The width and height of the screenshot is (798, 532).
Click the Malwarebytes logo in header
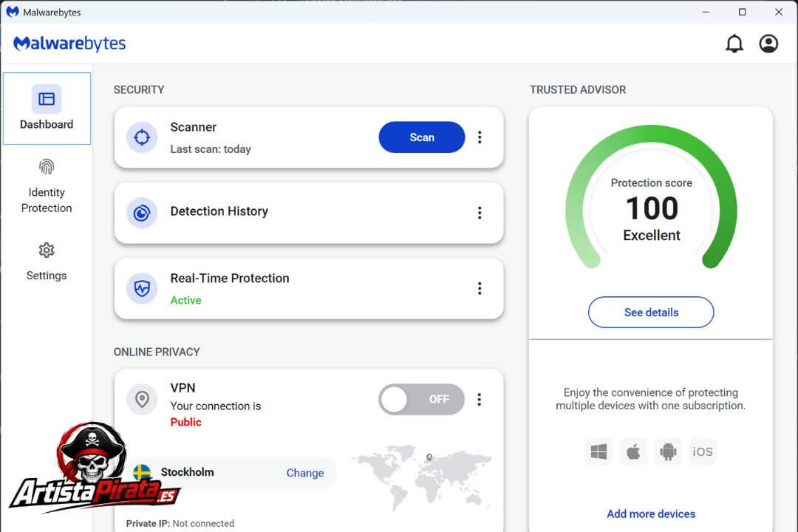click(x=69, y=44)
